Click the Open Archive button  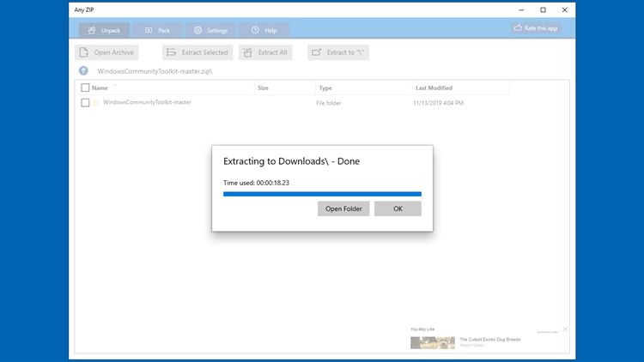click(106, 52)
